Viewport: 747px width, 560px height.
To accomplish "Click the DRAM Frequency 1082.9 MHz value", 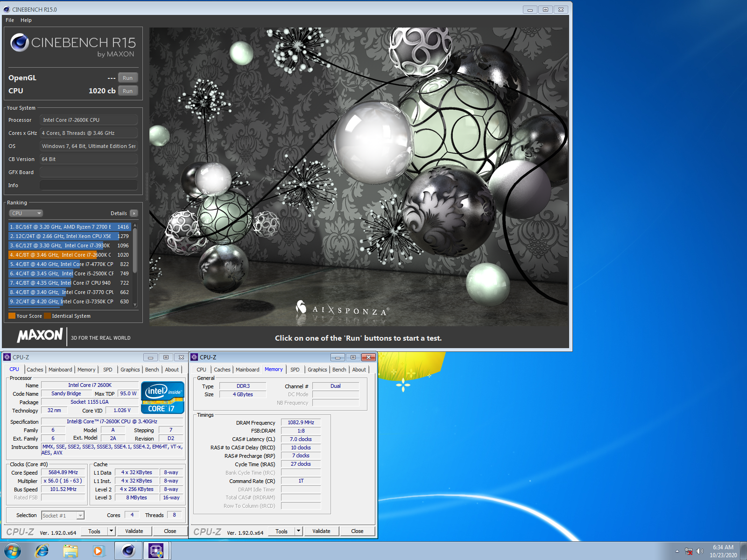I will [301, 422].
